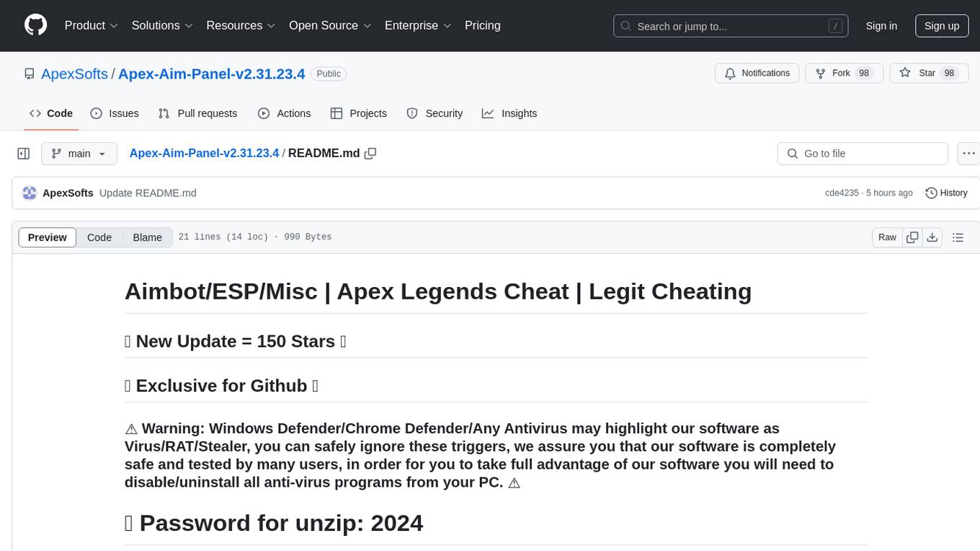
Task: Open the ApexSofts avatar in commit row
Action: pos(30,193)
